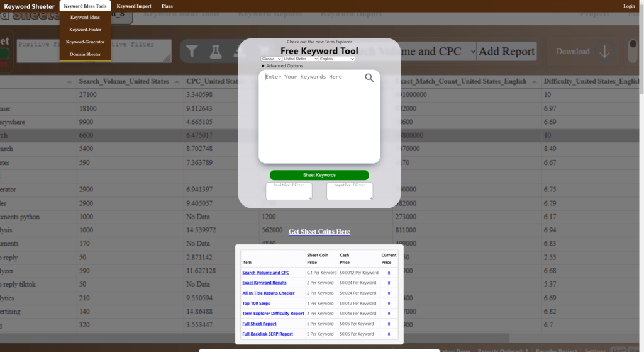Click CPC cell 14.539972
Viewport: 644px width, 352px height.
pos(201,230)
